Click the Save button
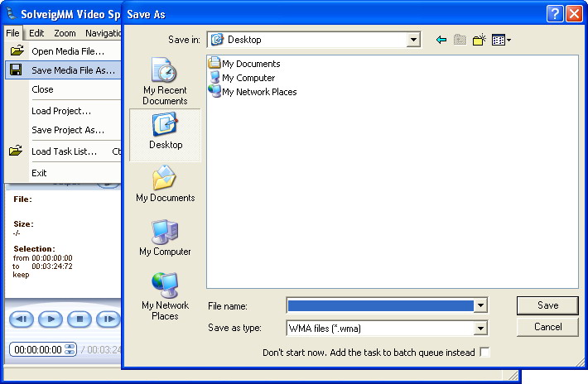Viewport: 588px width, 384px height. pos(547,305)
